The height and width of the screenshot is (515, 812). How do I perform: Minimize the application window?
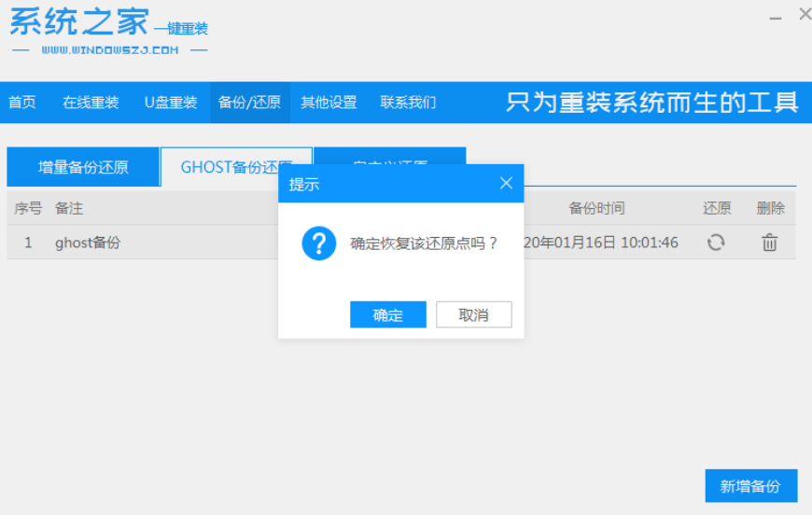point(776,17)
